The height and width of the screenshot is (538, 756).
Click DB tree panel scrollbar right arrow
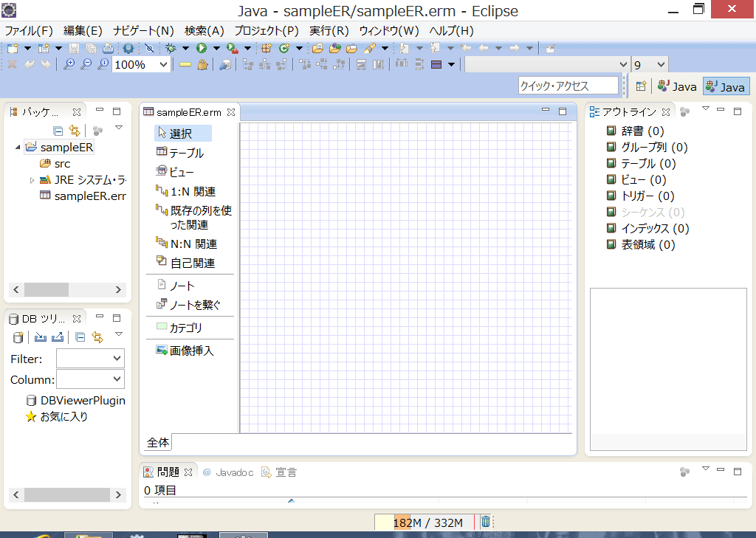pyautogui.click(x=118, y=495)
